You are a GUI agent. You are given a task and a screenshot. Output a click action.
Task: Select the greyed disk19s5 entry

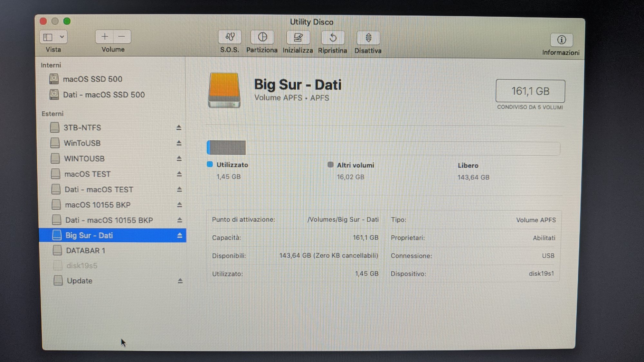click(81, 266)
